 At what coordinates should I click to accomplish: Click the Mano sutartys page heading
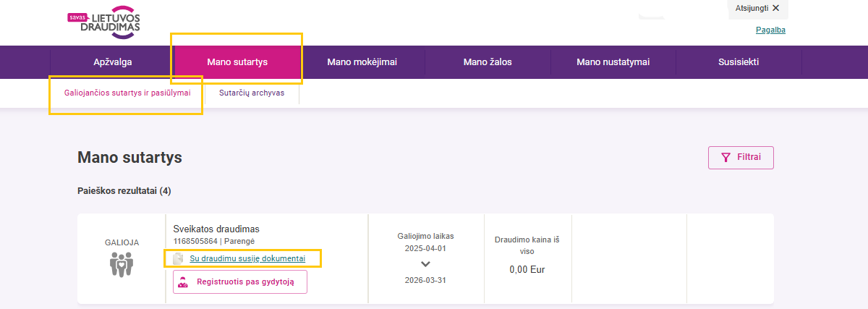click(129, 158)
